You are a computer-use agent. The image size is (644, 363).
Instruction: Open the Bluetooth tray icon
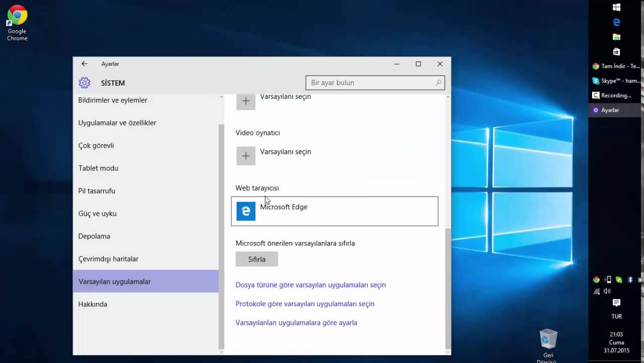point(630,280)
